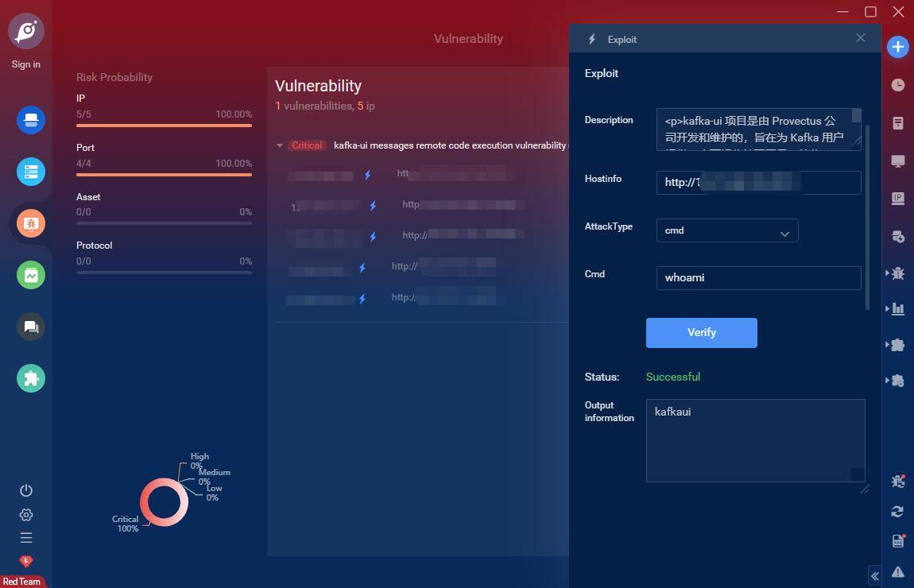Click the Goby logo avatar

pos(25,31)
